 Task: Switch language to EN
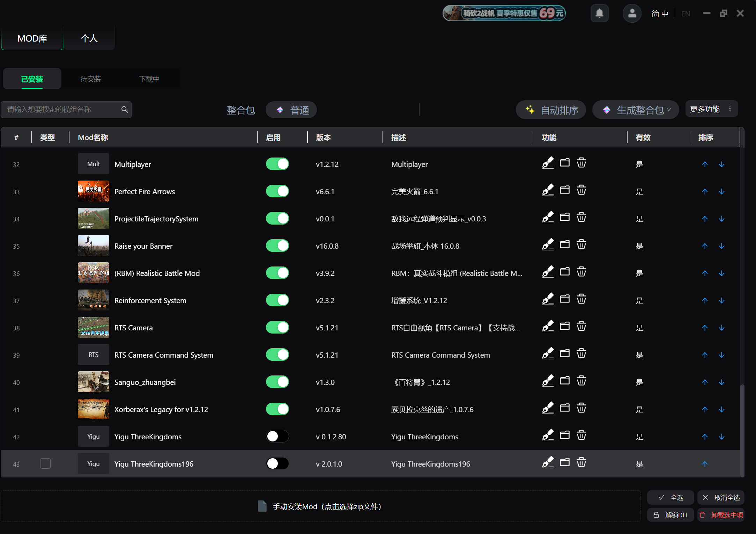685,14
